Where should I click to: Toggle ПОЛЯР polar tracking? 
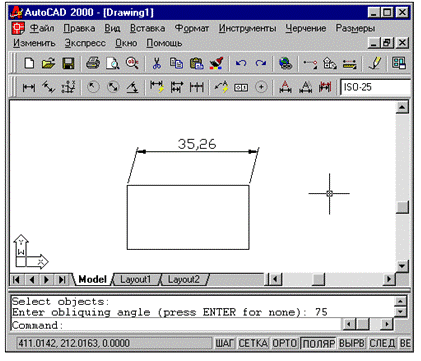318,343
